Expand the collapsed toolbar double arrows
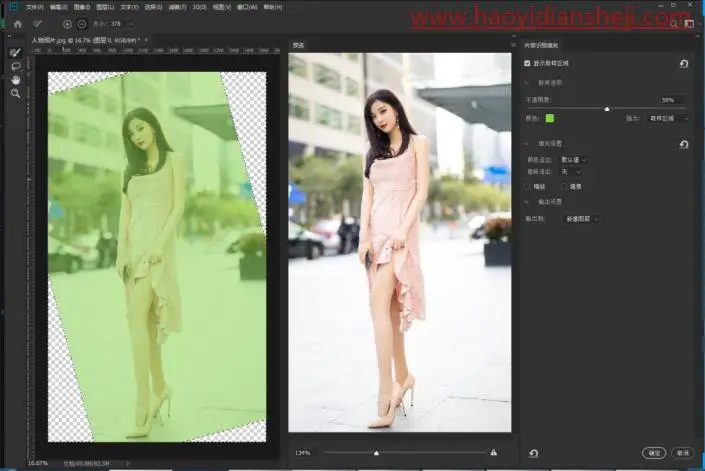This screenshot has width=705, height=471. (10, 38)
